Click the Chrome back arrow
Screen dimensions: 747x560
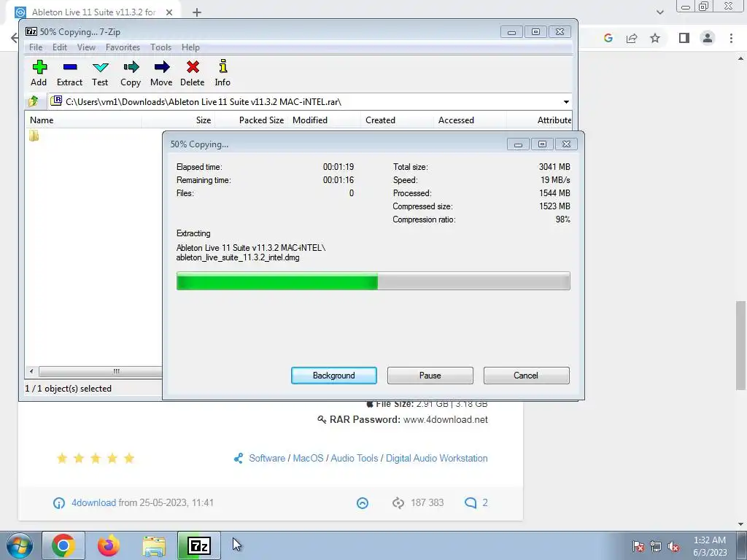click(x=15, y=38)
